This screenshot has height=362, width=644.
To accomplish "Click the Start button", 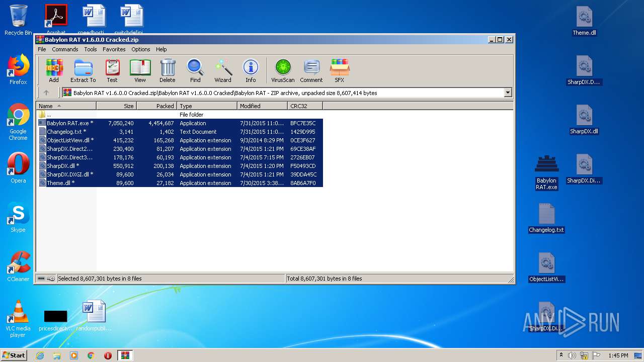I will click(x=14, y=355).
